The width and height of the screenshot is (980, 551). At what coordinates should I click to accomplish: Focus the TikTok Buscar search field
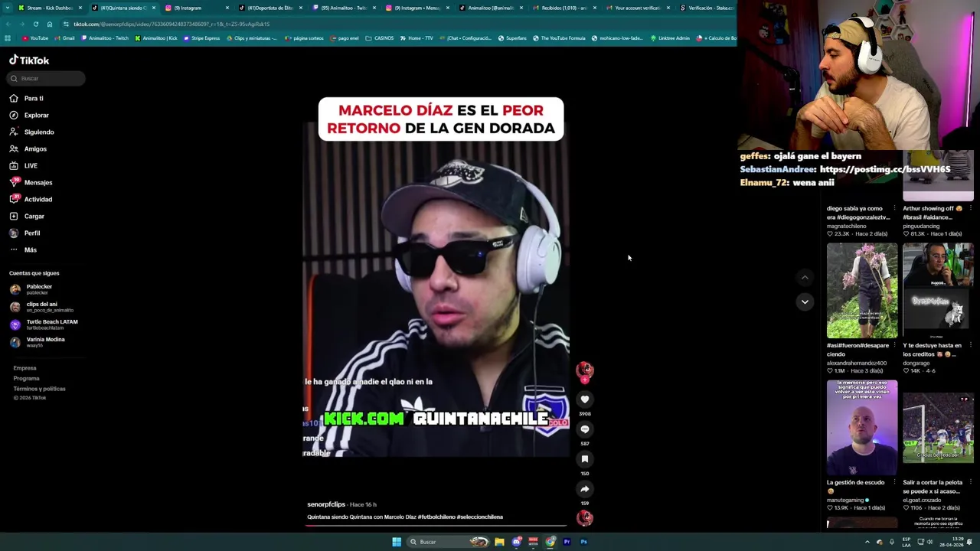click(47, 78)
